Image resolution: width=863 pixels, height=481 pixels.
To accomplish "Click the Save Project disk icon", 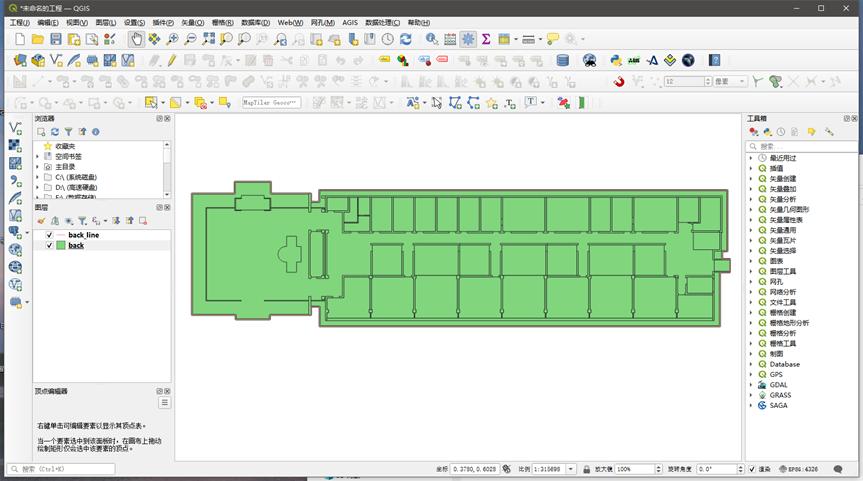I will coord(56,39).
